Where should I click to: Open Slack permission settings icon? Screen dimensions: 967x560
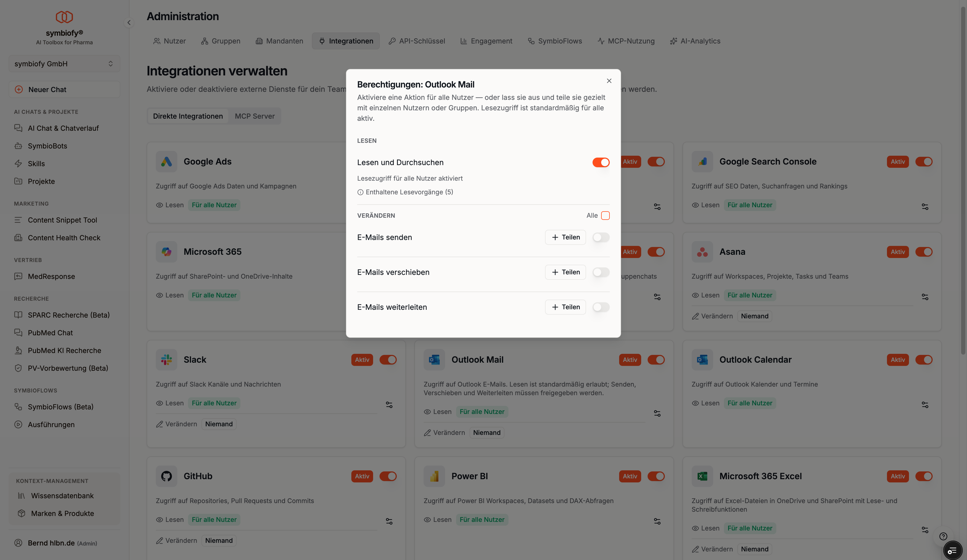(x=389, y=405)
